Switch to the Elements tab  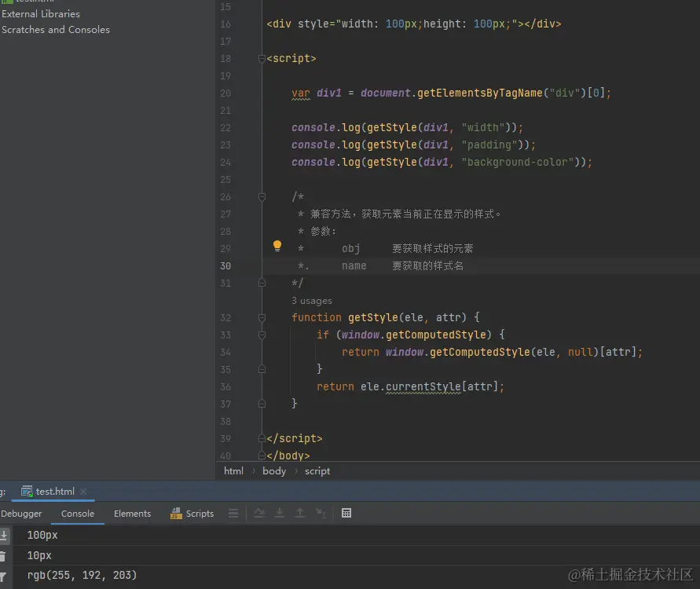click(x=132, y=514)
